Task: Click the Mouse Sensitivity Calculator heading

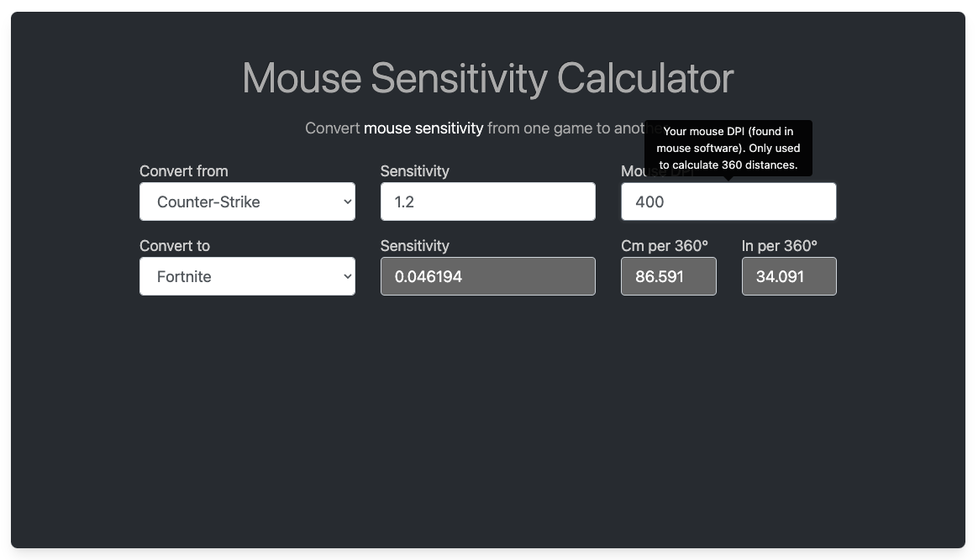Action: [487, 78]
